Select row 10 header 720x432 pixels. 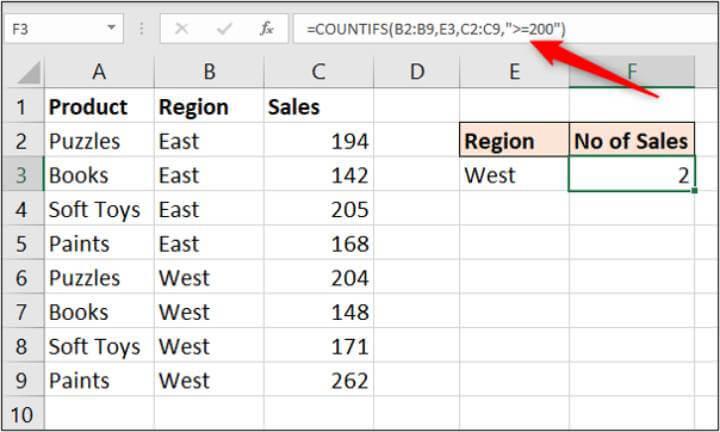pyautogui.click(x=22, y=413)
